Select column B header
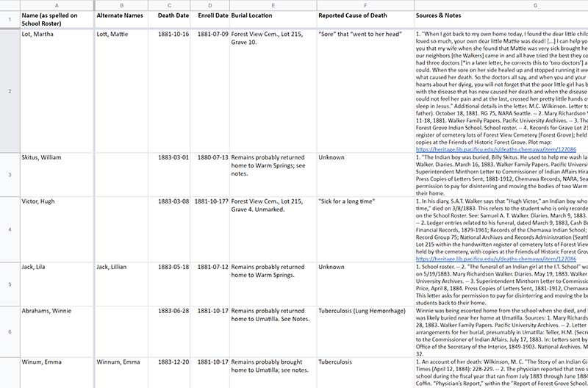 (121, 5)
